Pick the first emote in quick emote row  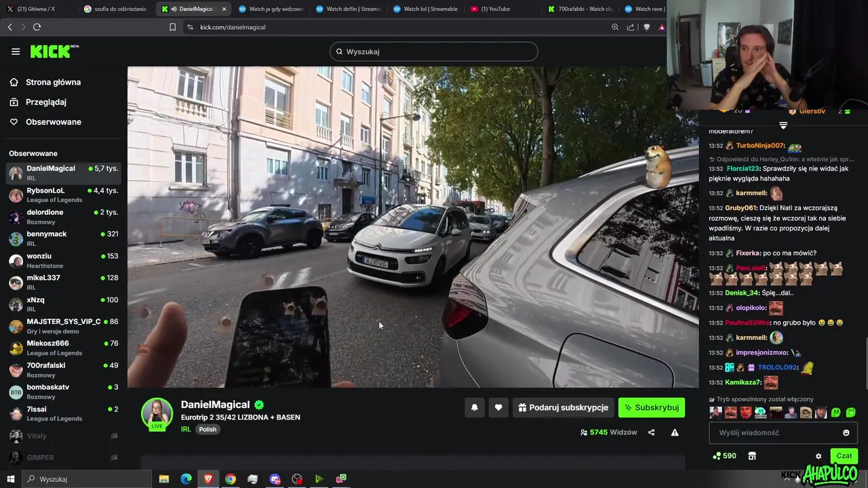[x=715, y=412]
